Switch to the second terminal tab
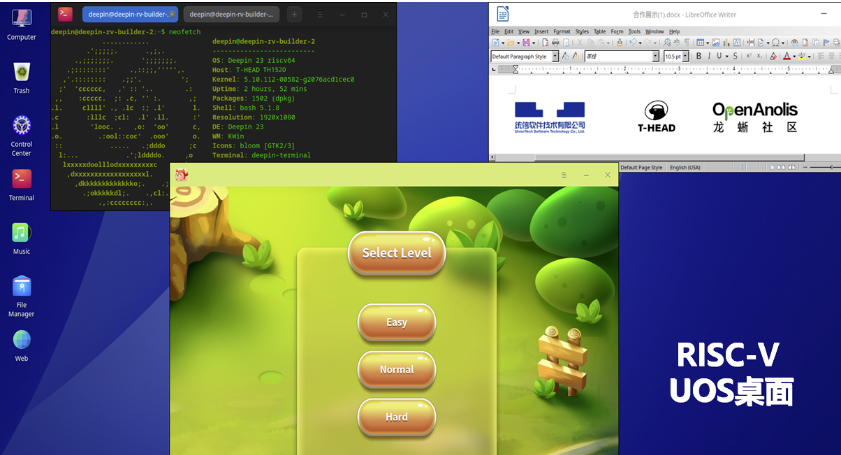The height and width of the screenshot is (455, 841). tap(231, 14)
